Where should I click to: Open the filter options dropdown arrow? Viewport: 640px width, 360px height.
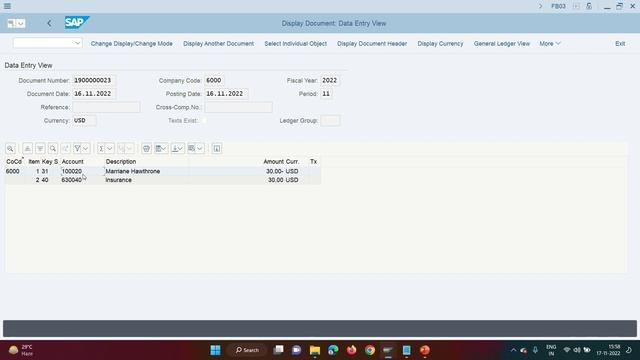(86, 149)
